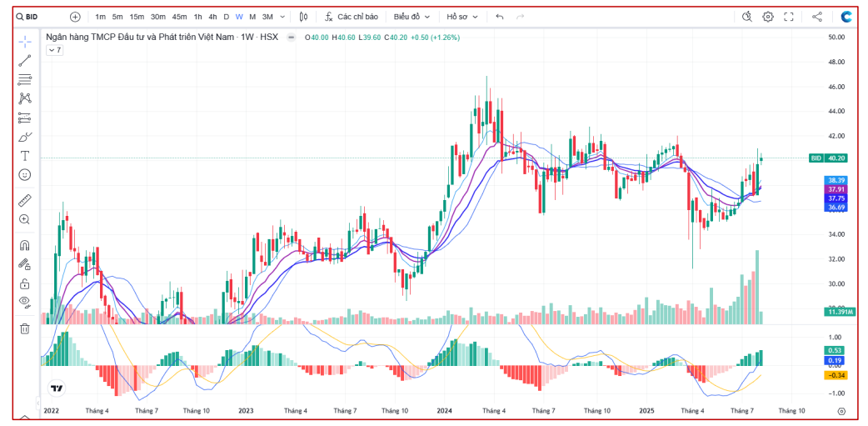Switch to the 1h timeframe
Image resolution: width=868 pixels, height=426 pixels.
click(197, 17)
